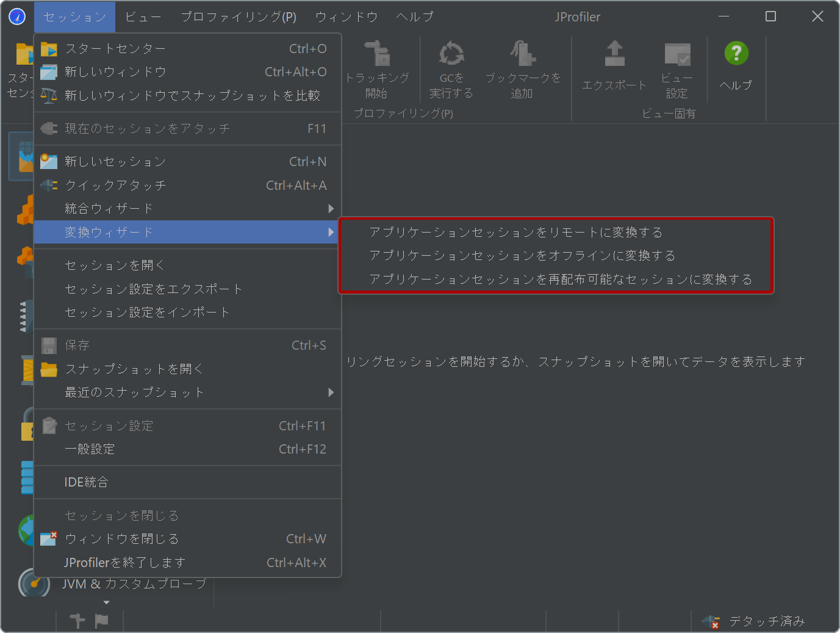Click the balance scale compare icon
The width and height of the screenshot is (840, 633).
[x=49, y=96]
